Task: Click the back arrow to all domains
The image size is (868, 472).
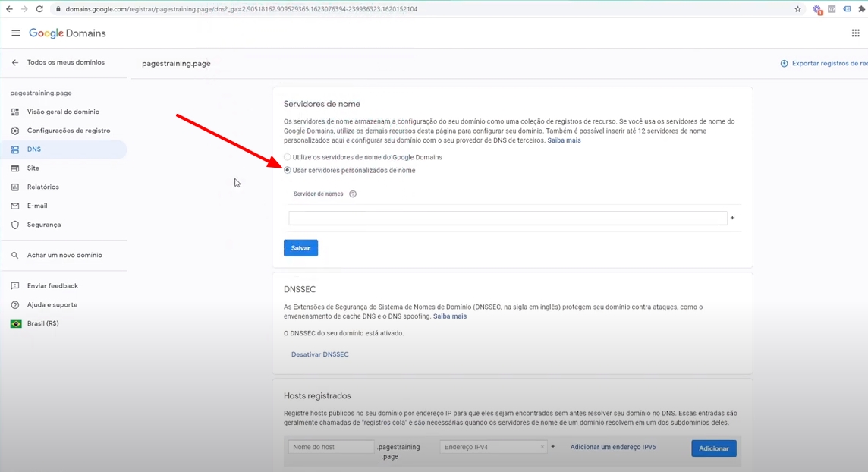Action: pos(14,62)
